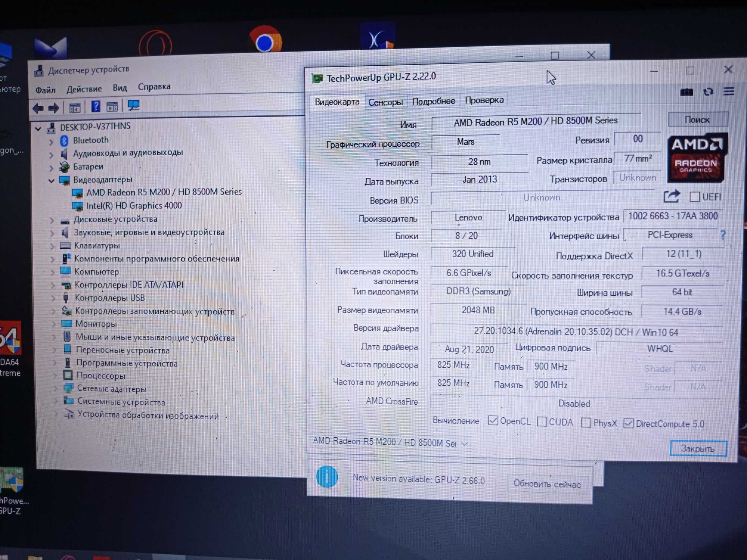This screenshot has width=747, height=560.
Task: Click the Закрыть button
Action: [x=698, y=448]
